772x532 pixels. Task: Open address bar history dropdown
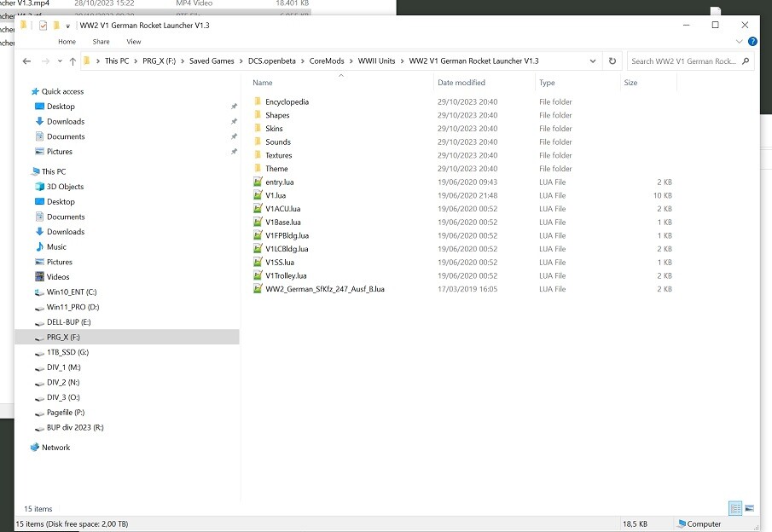[593, 61]
